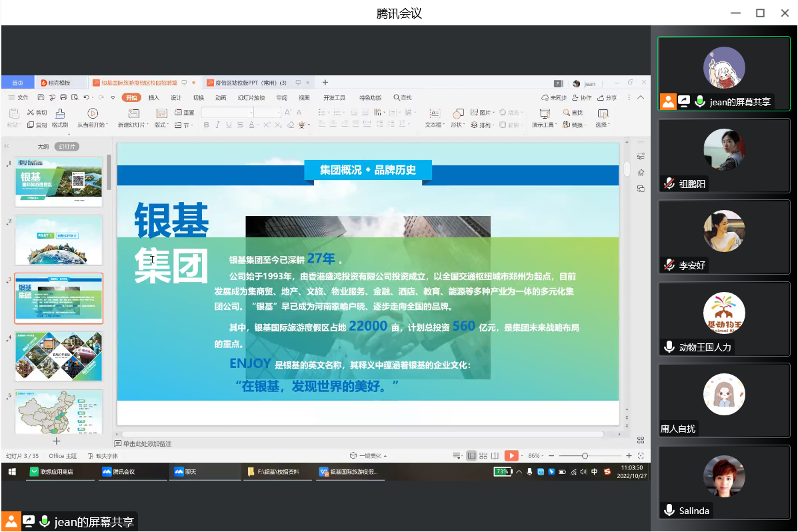Toggle italic formatting in the ribbon
Image resolution: width=798 pixels, height=532 pixels.
217,125
